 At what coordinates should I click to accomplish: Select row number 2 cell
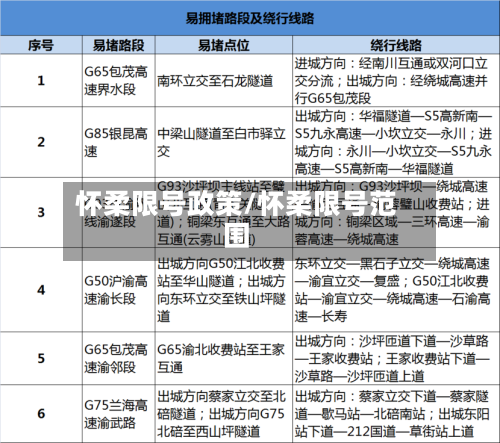(41, 142)
